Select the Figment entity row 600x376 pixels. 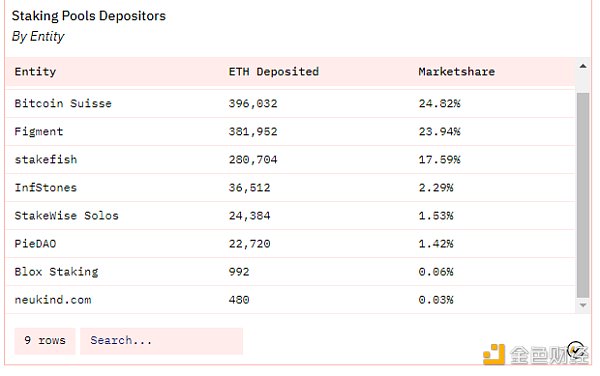point(290,132)
